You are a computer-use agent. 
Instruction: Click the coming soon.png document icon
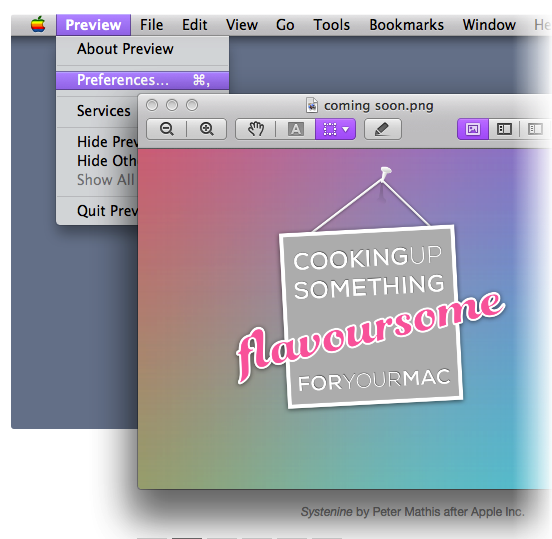coord(312,106)
